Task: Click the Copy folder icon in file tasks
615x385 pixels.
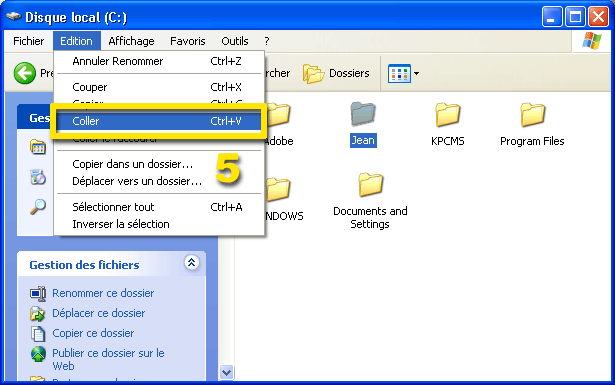Action: (x=38, y=334)
